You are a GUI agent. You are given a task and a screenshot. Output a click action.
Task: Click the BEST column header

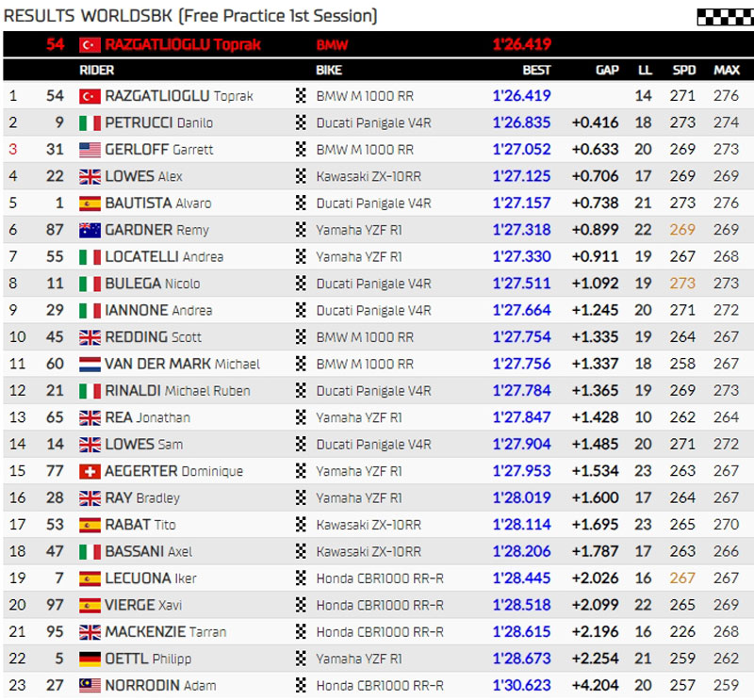536,70
